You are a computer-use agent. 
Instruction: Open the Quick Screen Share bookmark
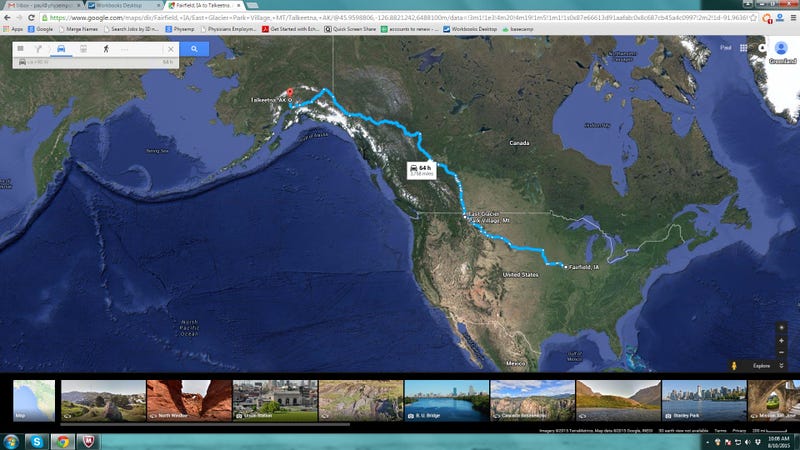(351, 29)
